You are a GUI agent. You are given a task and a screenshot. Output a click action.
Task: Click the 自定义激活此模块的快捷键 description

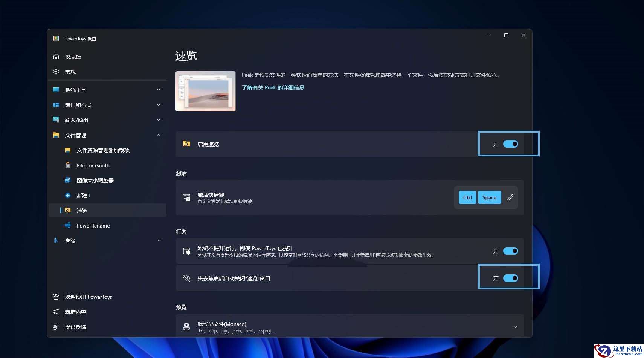[x=225, y=202]
